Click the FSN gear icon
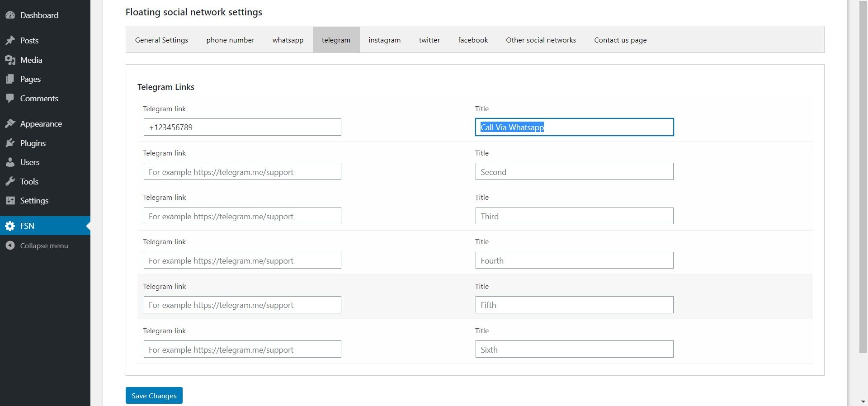 10,226
